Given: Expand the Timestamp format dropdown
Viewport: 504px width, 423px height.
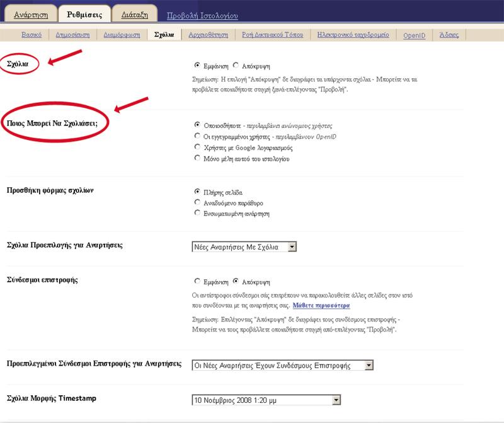Looking at the screenshot, I should (x=336, y=400).
